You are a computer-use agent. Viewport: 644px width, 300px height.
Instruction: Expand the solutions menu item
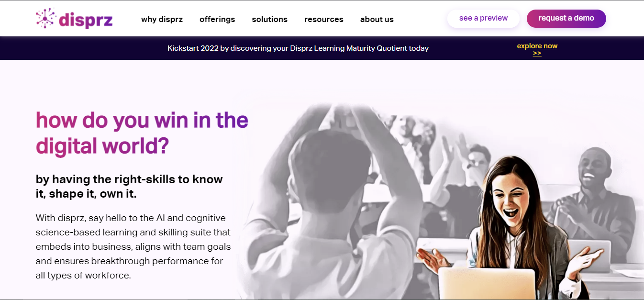click(x=270, y=19)
